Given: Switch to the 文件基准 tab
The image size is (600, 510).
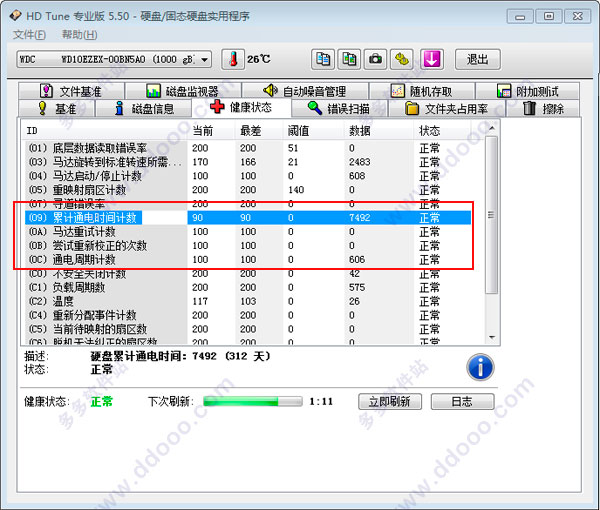Looking at the screenshot, I should [x=71, y=91].
